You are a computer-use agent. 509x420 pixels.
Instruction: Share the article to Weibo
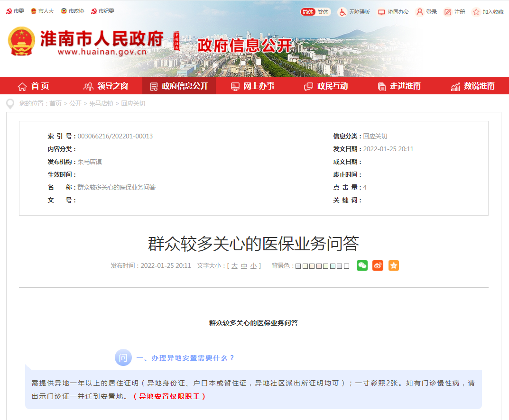(x=378, y=266)
